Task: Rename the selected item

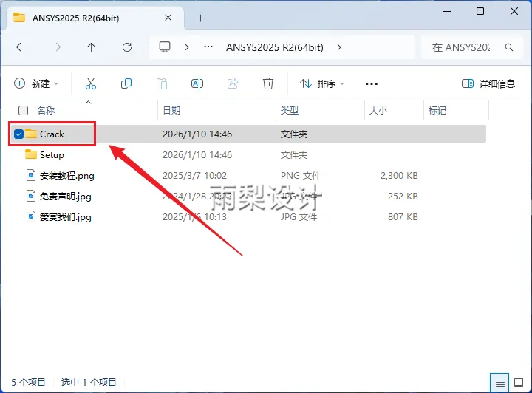Action: coord(197,83)
